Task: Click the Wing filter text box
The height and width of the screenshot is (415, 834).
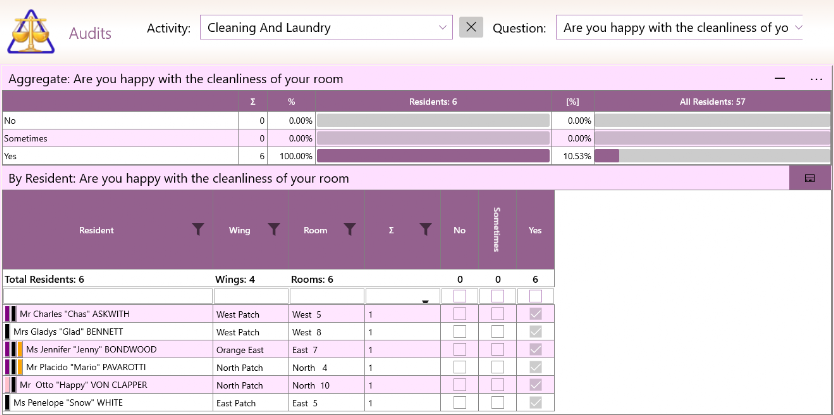Action: pyautogui.click(x=251, y=296)
